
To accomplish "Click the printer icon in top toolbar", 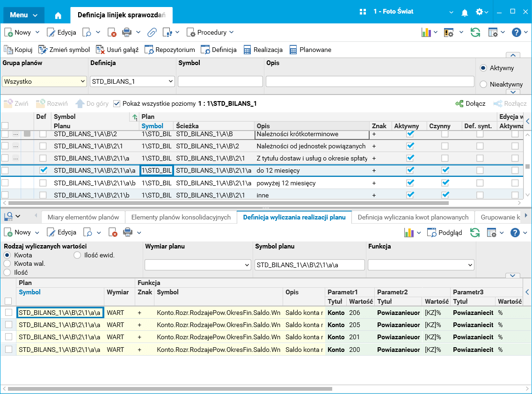I will 127,32.
